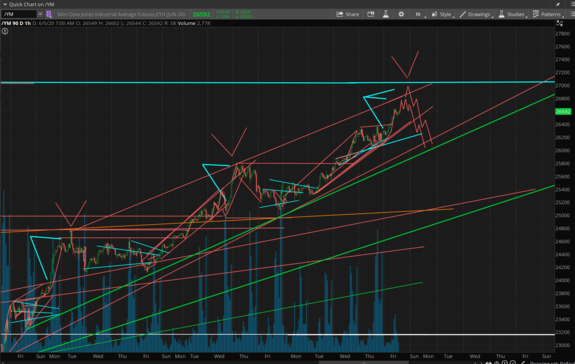Expand the 1h timeframe selector
Screen dimensions: 575x364
[x=419, y=14]
